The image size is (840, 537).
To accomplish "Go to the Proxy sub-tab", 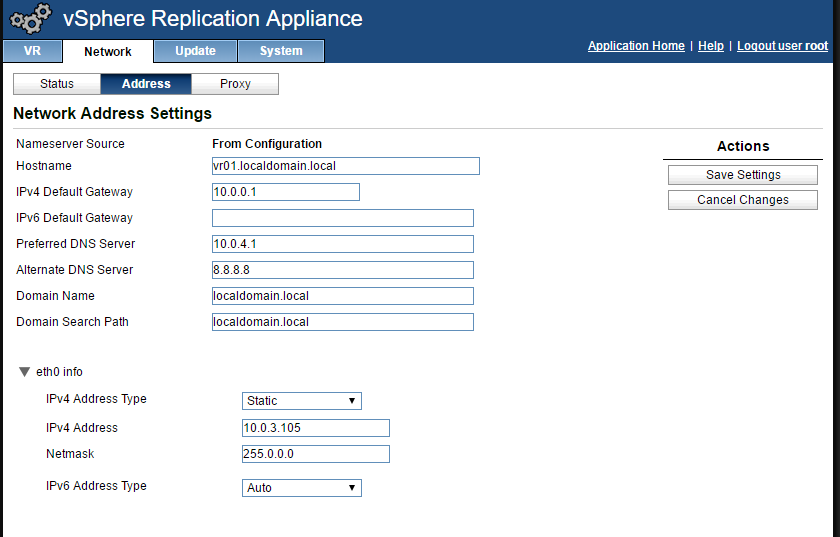I will [x=235, y=84].
